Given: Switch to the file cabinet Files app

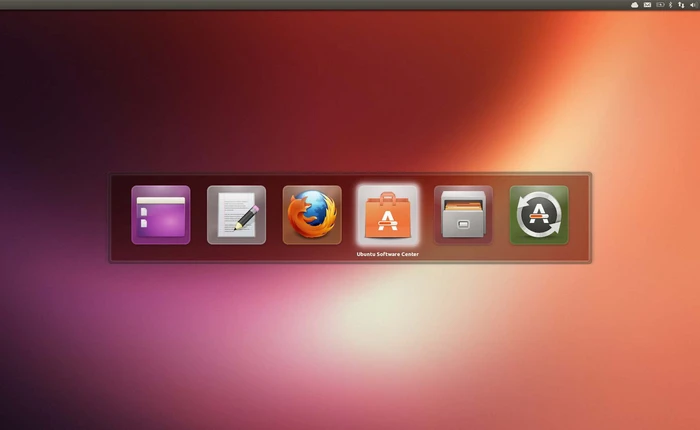Looking at the screenshot, I should (463, 215).
